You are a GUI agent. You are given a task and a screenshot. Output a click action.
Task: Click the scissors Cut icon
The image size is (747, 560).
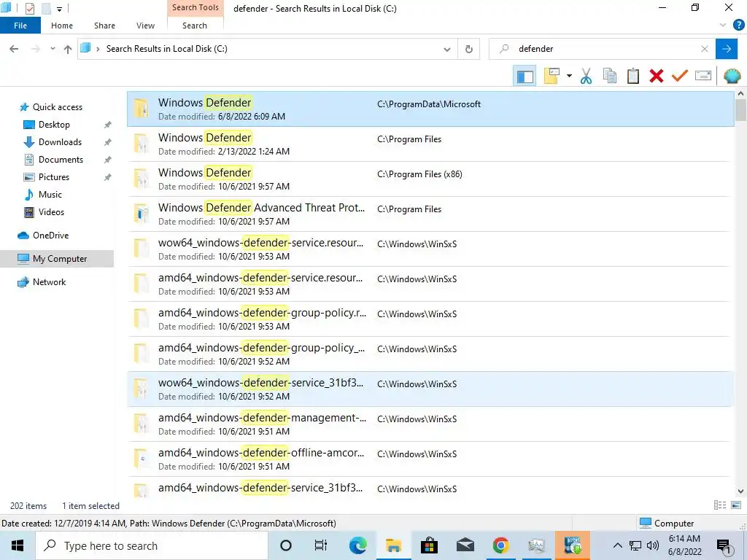point(586,76)
